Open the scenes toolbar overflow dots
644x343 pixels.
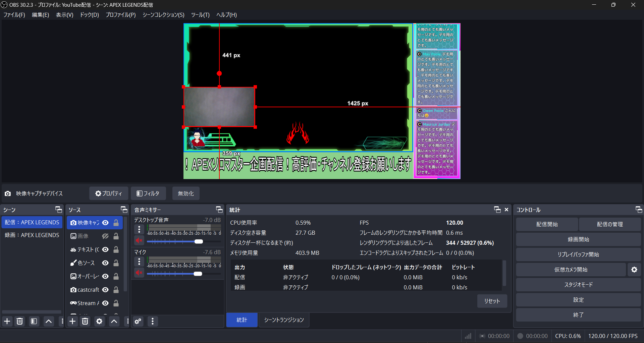tap(62, 321)
